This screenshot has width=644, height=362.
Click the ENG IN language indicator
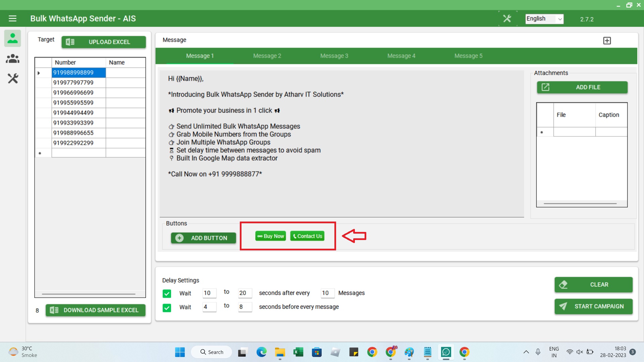tap(554, 352)
